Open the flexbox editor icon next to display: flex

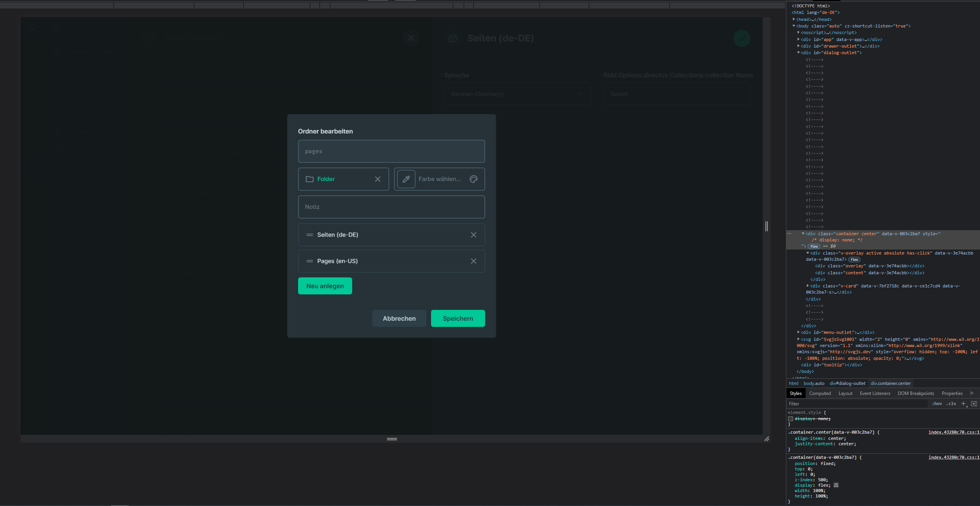coord(836,485)
